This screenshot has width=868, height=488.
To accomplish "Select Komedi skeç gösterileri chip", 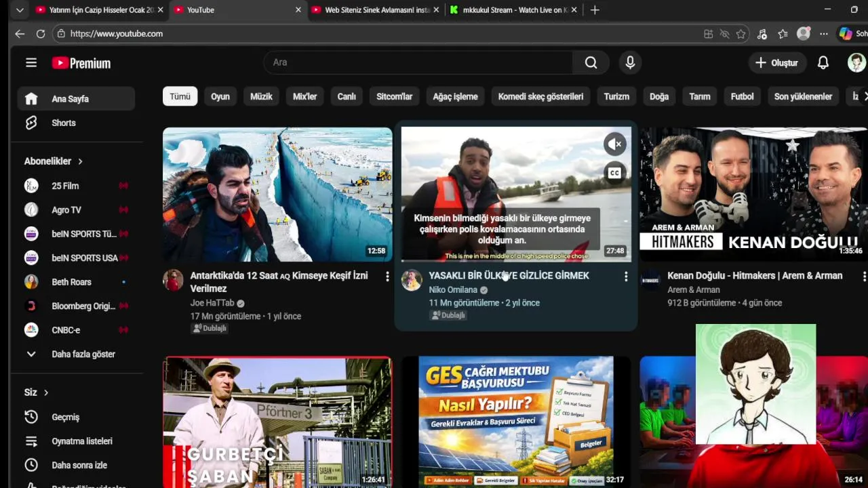I will pyautogui.click(x=540, y=96).
